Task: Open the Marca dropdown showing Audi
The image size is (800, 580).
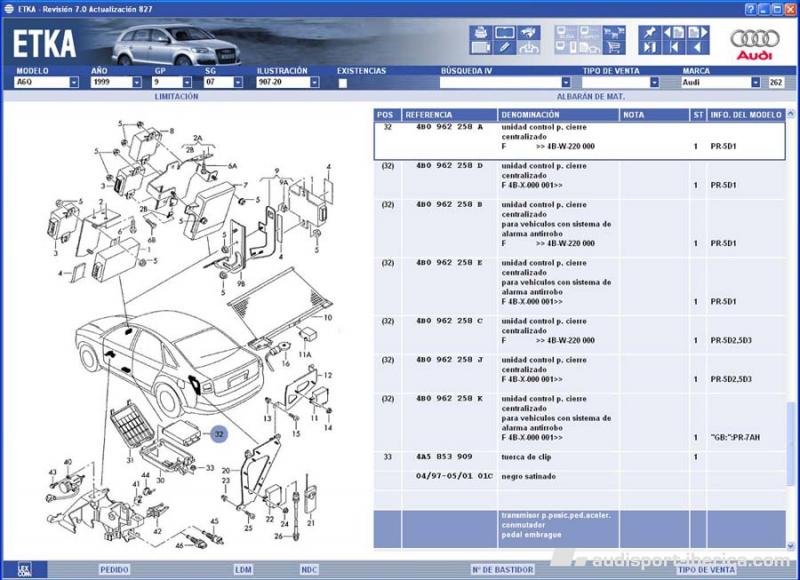Action: (x=756, y=82)
